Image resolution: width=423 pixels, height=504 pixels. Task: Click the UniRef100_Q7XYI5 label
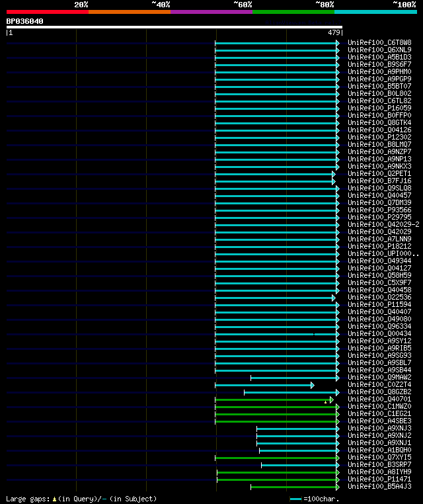379,458
